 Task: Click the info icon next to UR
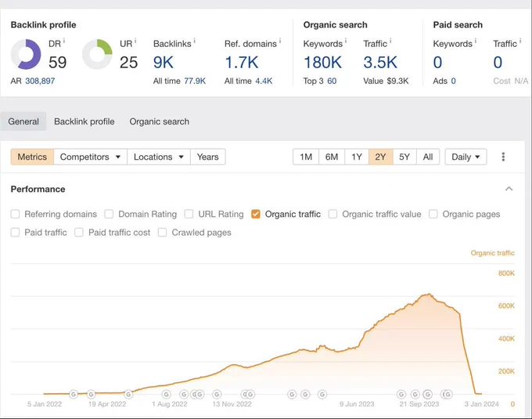[135, 41]
